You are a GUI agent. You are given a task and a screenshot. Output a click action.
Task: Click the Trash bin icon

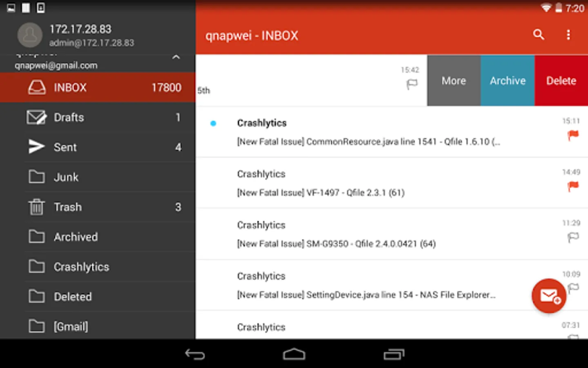tap(36, 206)
